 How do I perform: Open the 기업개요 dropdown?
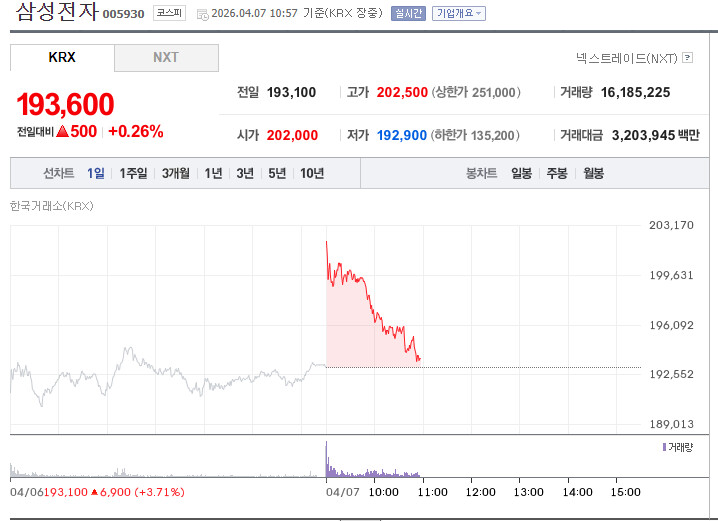point(459,13)
